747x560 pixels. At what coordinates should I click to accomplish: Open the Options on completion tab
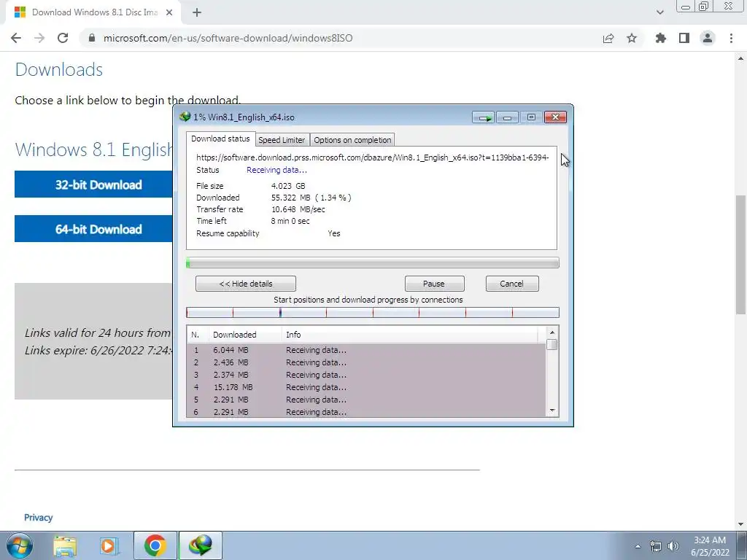[x=352, y=140]
